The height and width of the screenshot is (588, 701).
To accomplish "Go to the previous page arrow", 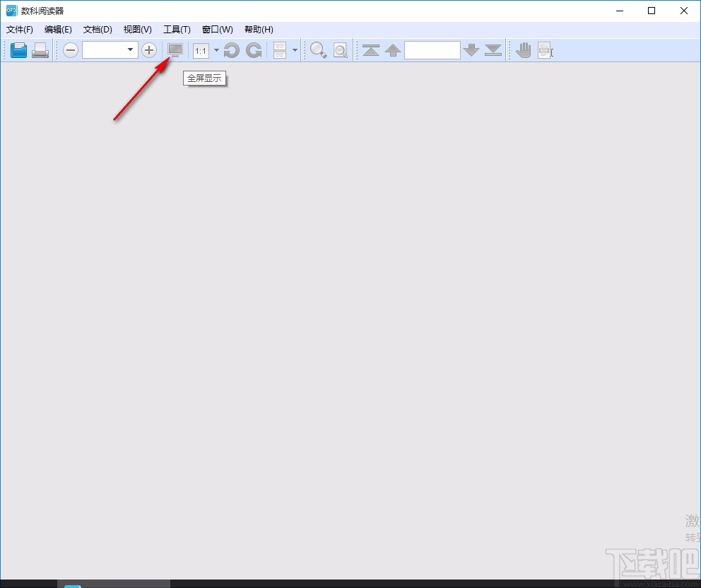I will pos(393,50).
